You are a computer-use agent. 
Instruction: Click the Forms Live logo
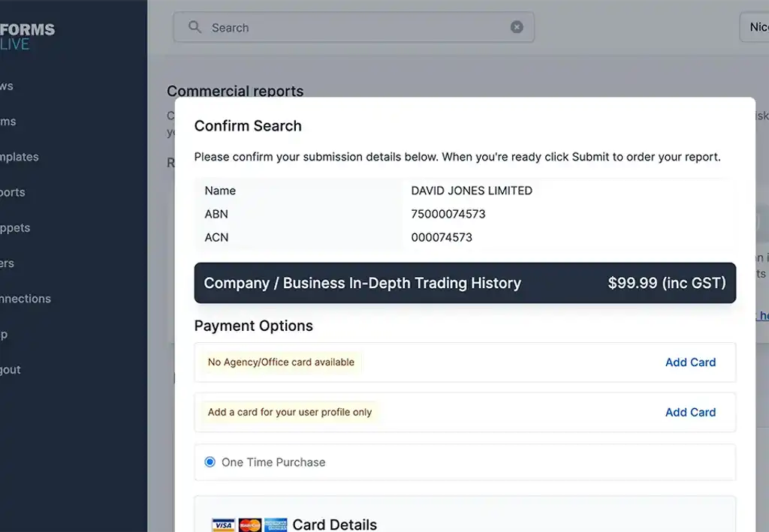(x=27, y=37)
